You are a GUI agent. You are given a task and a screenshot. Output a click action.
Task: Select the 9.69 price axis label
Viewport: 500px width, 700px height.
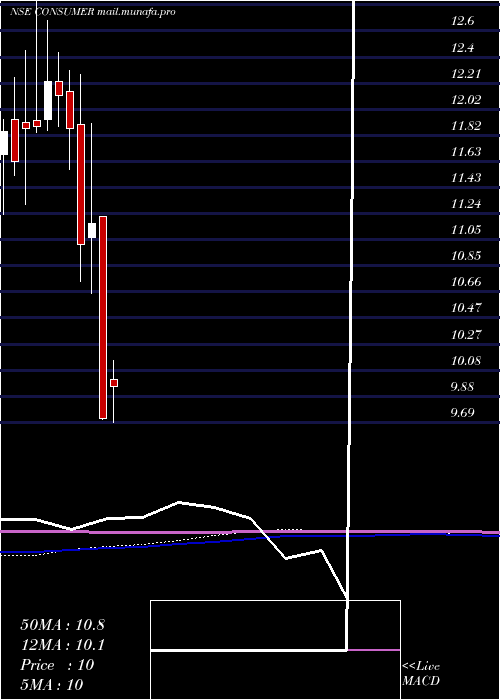tap(462, 412)
